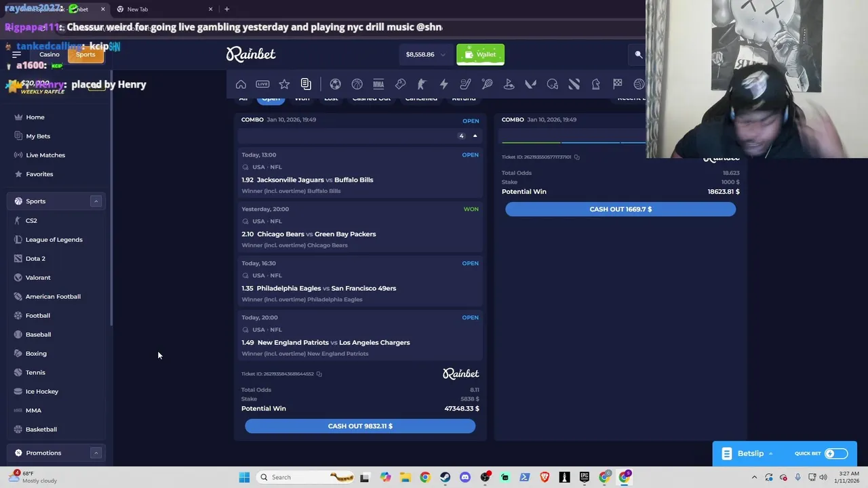
Task: Select CS2 in the sports list
Action: (31, 220)
